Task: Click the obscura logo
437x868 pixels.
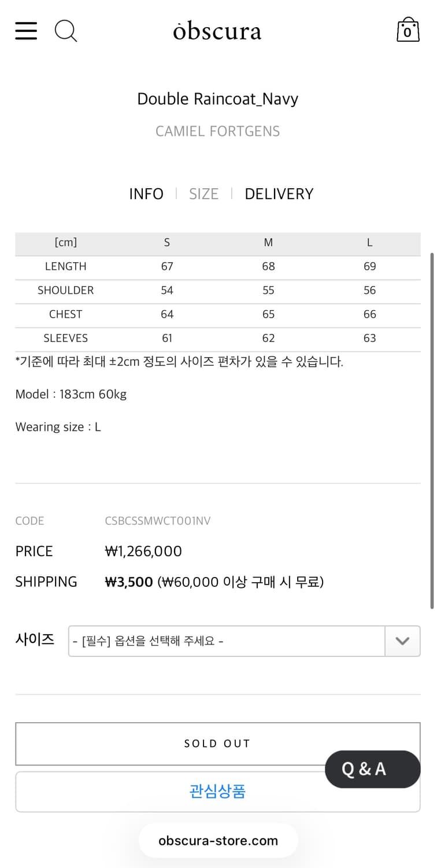Action: coord(217,31)
